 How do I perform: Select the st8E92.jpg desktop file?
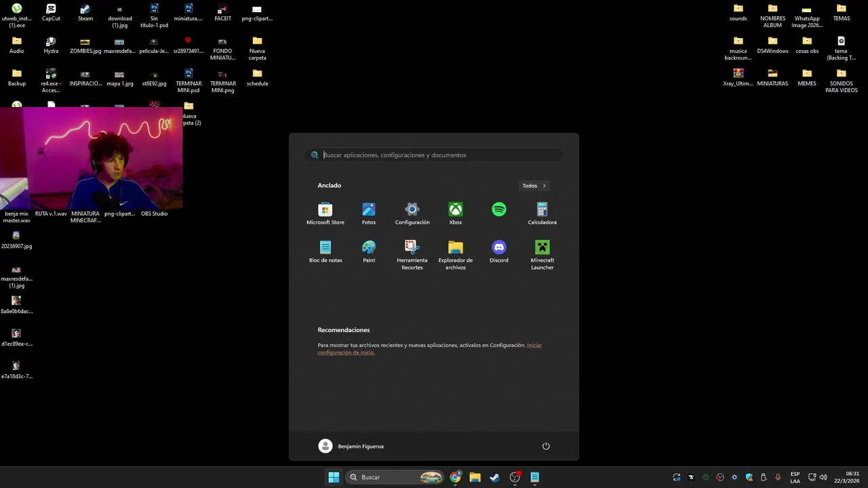[x=154, y=78]
